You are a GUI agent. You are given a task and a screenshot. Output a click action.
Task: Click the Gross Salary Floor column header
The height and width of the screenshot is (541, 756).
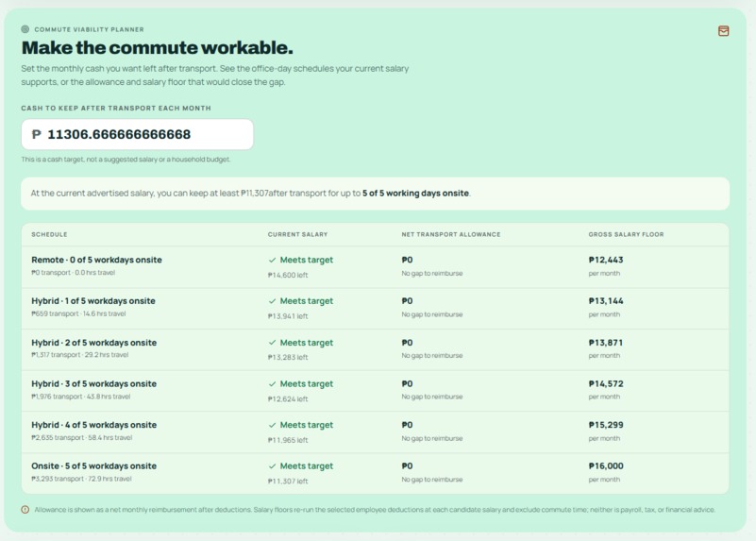point(626,234)
